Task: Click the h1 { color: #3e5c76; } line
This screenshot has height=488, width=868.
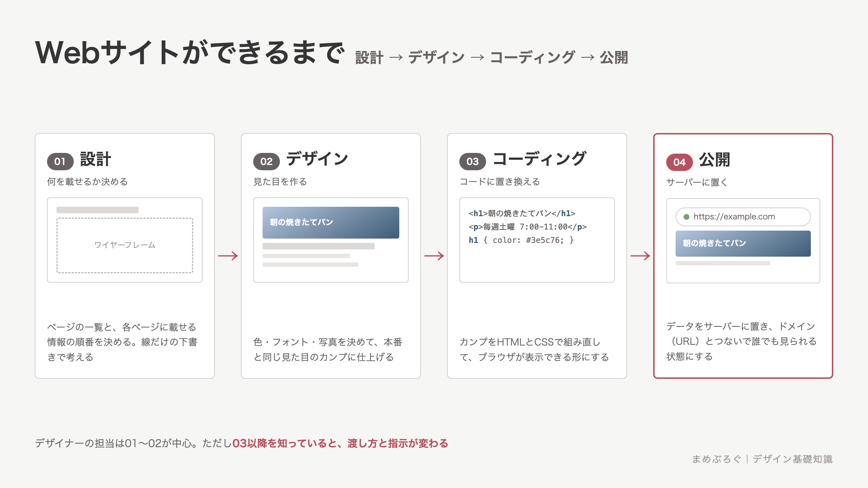Action: pos(521,240)
